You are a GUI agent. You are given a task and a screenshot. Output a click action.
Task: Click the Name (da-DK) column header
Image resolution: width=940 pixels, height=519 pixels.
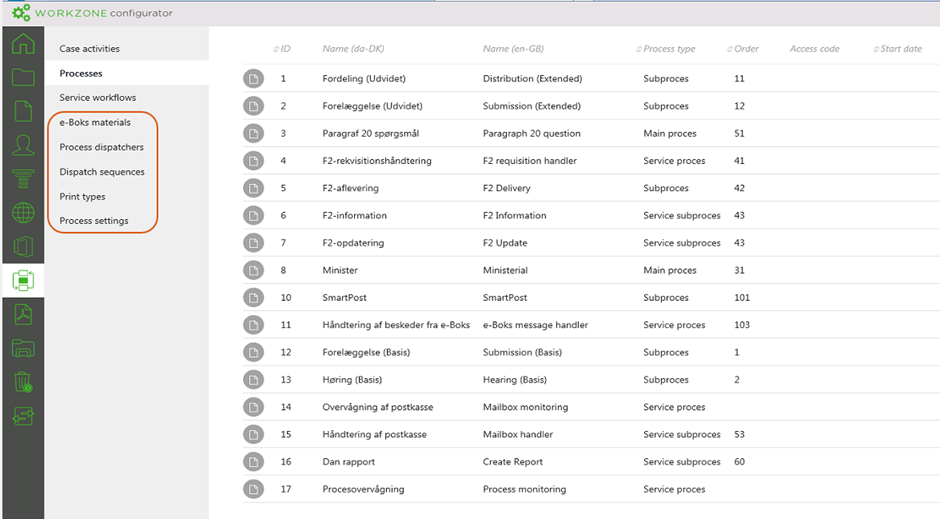click(x=353, y=49)
